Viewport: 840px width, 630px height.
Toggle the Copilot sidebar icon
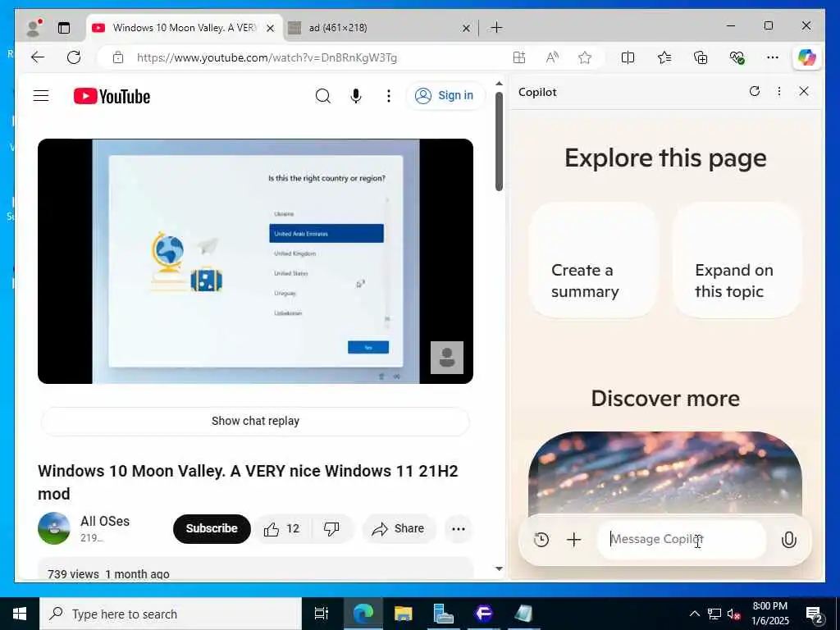click(807, 57)
